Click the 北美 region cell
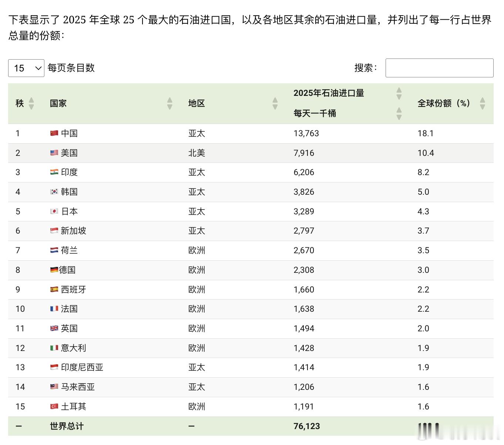The image size is (504, 445). click(196, 153)
